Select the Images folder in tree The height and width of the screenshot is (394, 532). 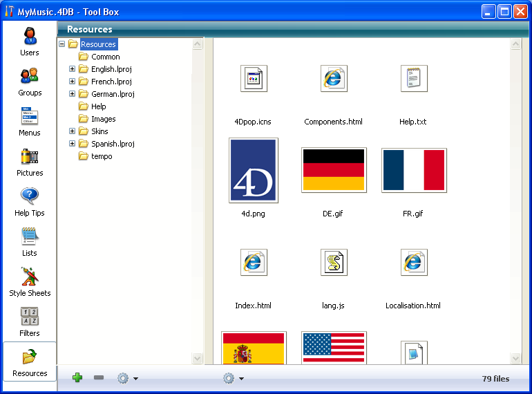pyautogui.click(x=103, y=119)
